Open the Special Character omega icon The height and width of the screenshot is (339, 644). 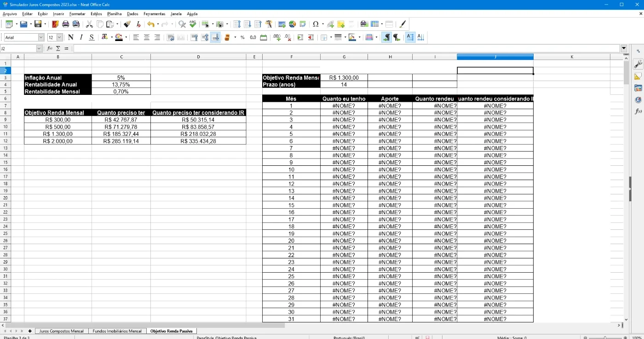tap(316, 24)
